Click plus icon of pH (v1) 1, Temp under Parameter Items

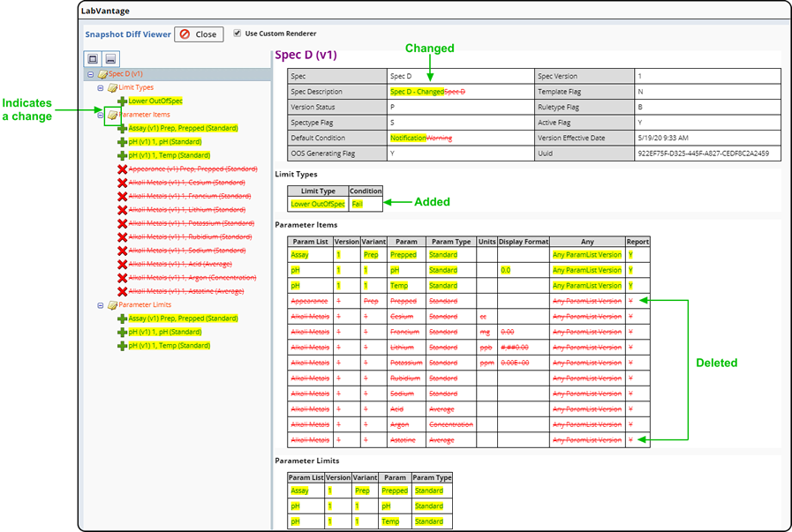[x=122, y=156]
